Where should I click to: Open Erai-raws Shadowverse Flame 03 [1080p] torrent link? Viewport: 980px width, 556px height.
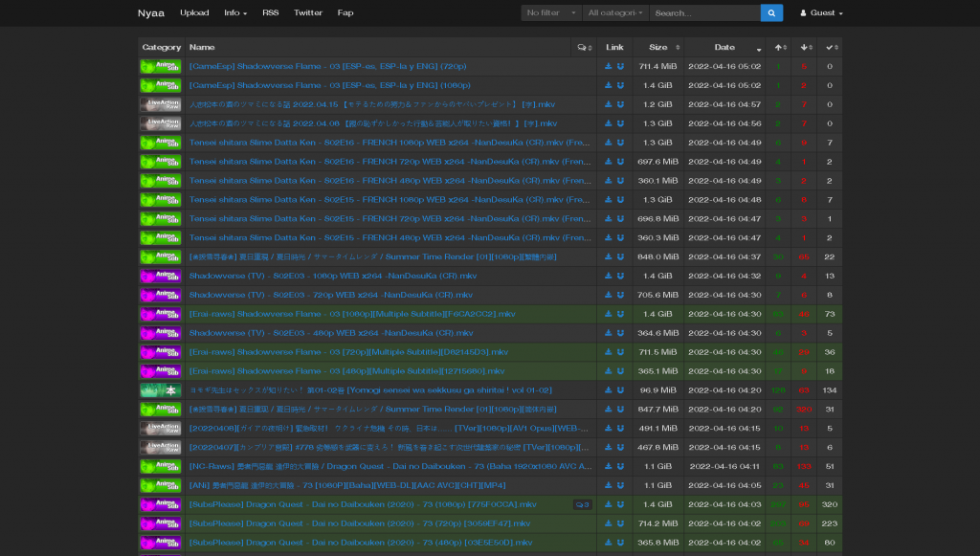tap(352, 314)
